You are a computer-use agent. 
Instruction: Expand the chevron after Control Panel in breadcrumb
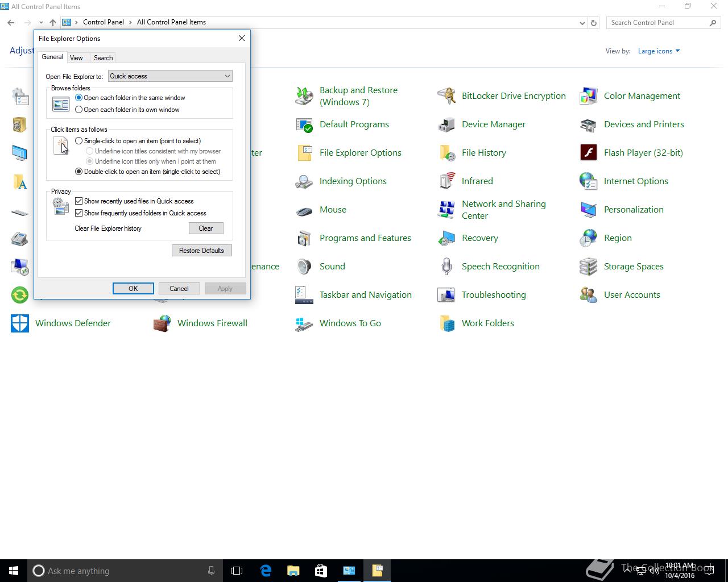(130, 22)
